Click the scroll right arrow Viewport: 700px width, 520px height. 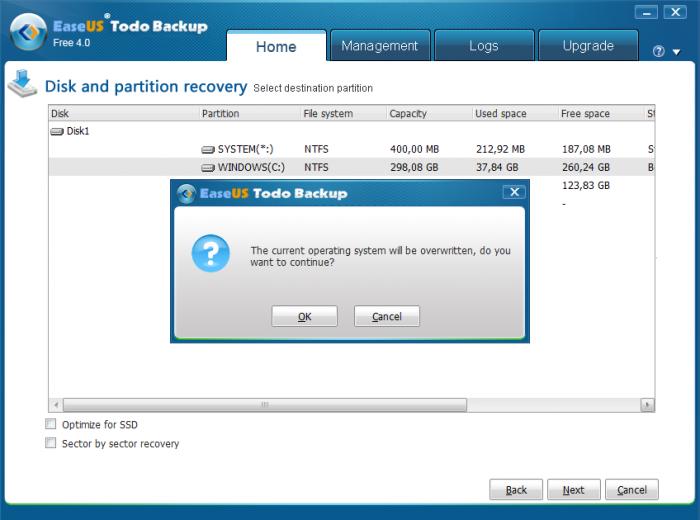(647, 405)
